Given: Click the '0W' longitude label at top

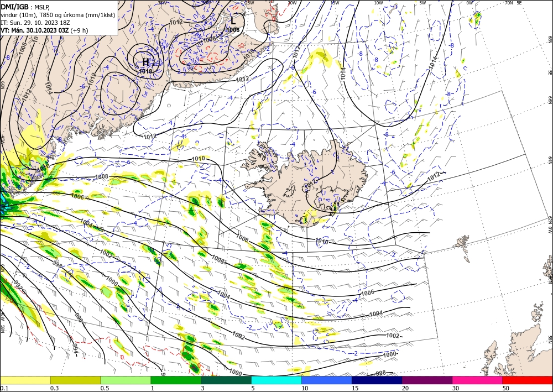Looking at the screenshot, I should click(x=469, y=3).
